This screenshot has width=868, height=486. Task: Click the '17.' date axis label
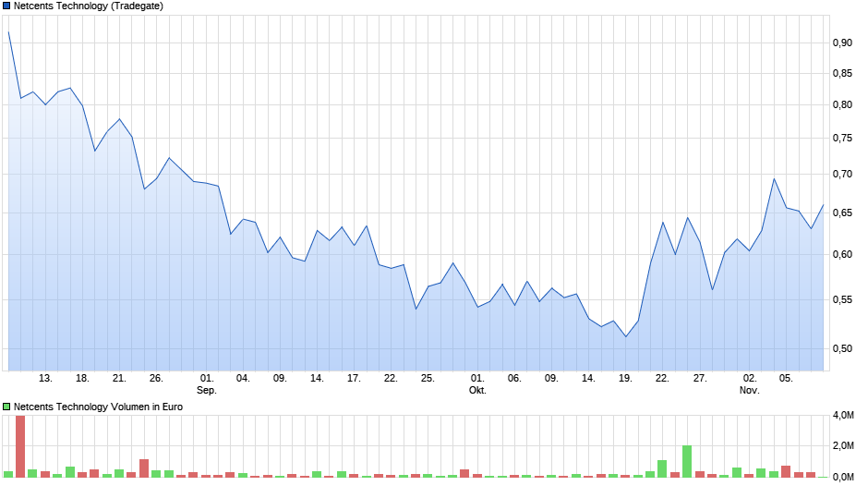[354, 378]
